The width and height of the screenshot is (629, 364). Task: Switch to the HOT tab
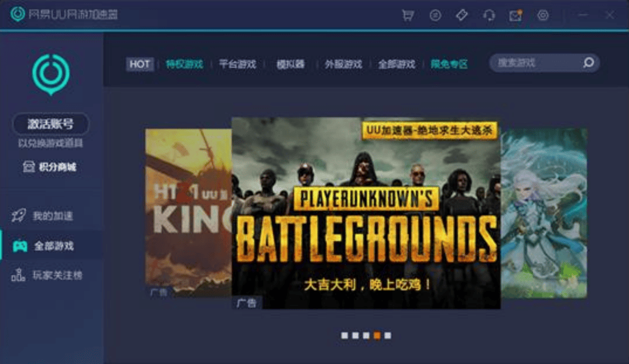click(x=139, y=64)
